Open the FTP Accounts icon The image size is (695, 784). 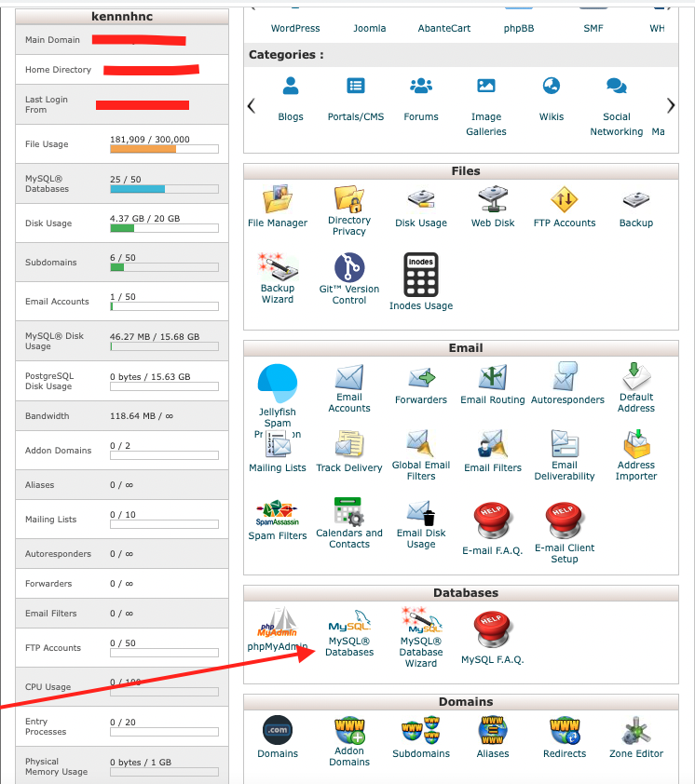565,206
